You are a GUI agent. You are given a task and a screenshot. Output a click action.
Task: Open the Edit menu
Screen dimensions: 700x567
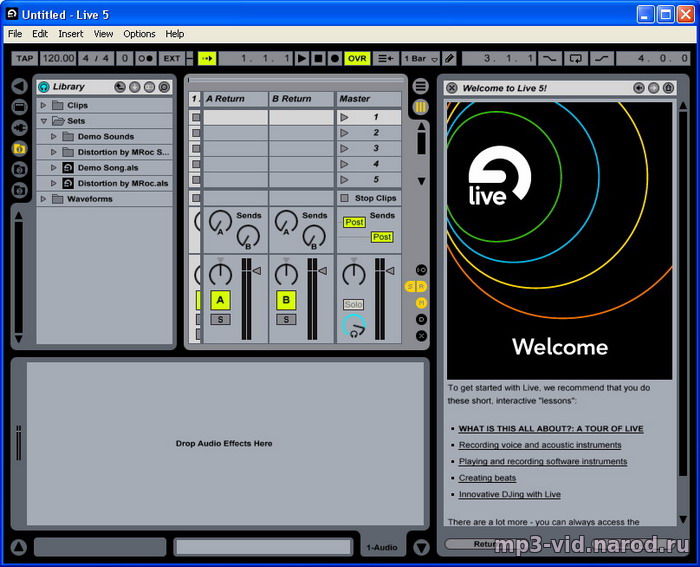pos(40,34)
